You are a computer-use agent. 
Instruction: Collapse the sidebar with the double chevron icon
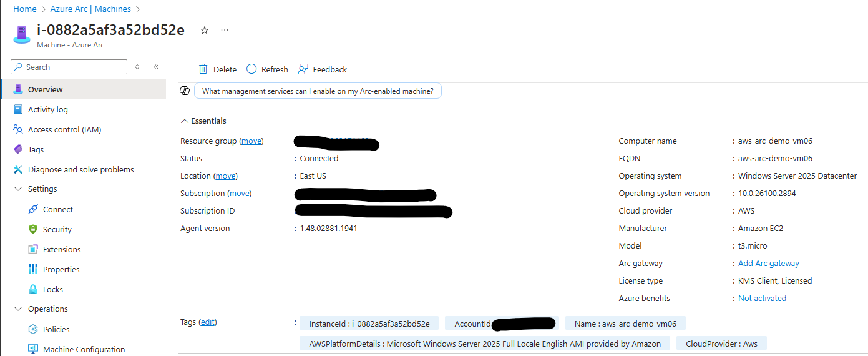(156, 67)
